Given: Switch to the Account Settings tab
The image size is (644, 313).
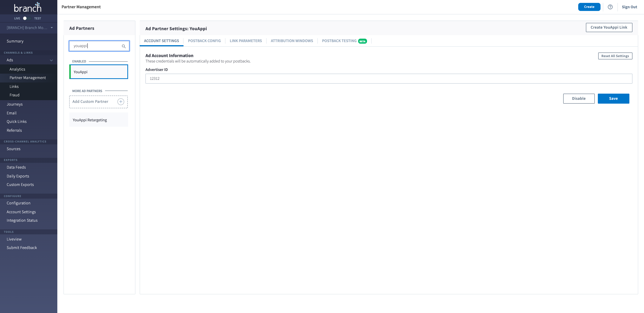Looking at the screenshot, I should 162,41.
